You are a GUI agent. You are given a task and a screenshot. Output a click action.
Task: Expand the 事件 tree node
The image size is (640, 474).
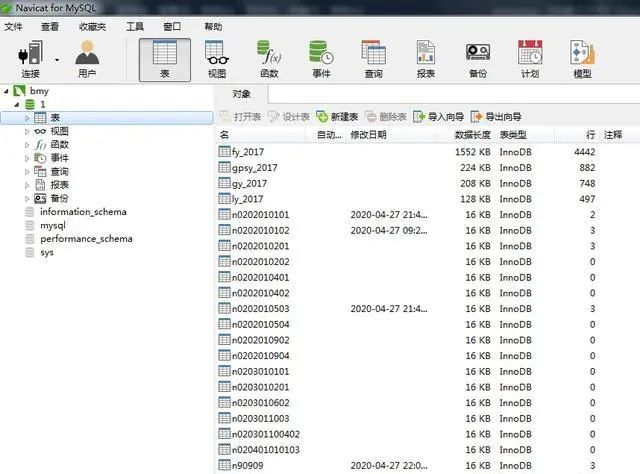tap(27, 159)
